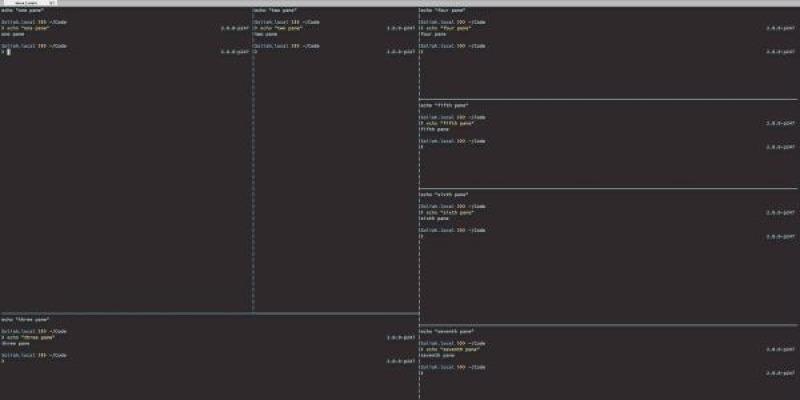Click the horizontal divider above the seventh pane
Viewport: 800px width, 400px height.
click(x=608, y=325)
